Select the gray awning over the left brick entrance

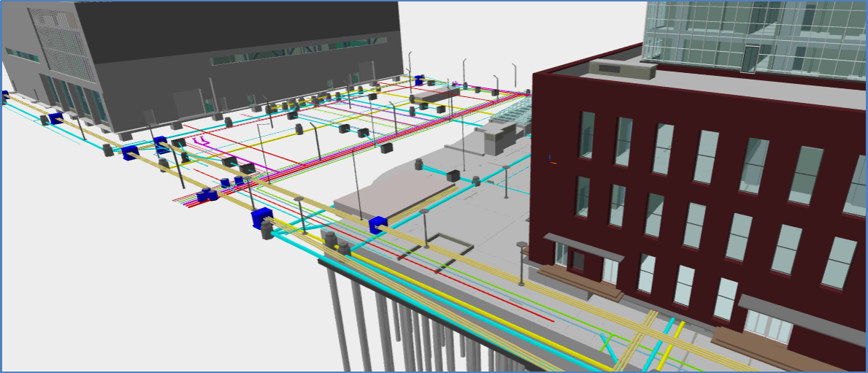(584, 247)
